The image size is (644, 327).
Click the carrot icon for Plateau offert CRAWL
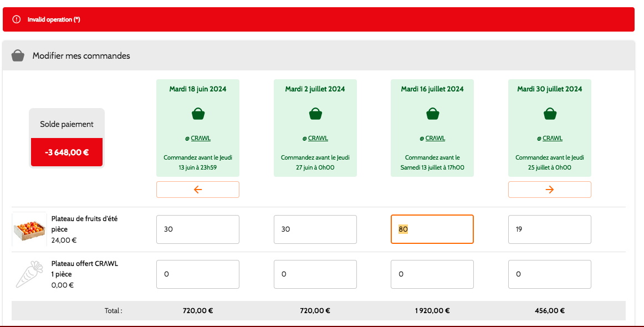click(29, 274)
